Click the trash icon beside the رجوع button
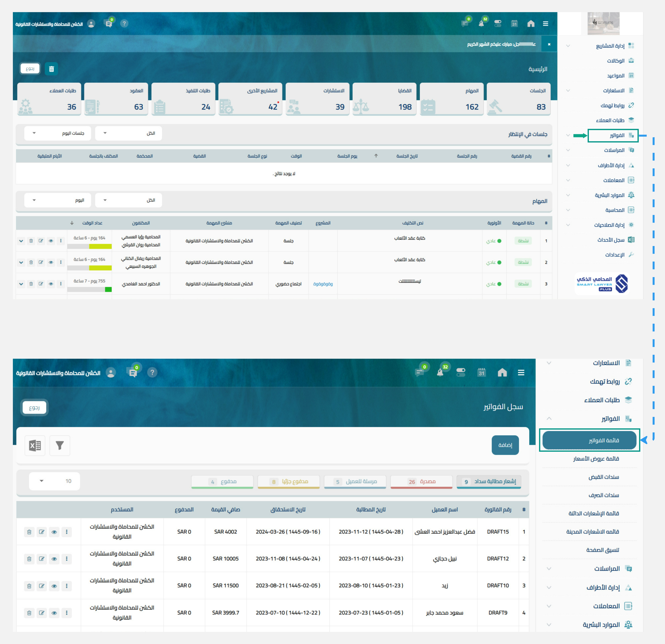665x644 pixels. (52, 69)
